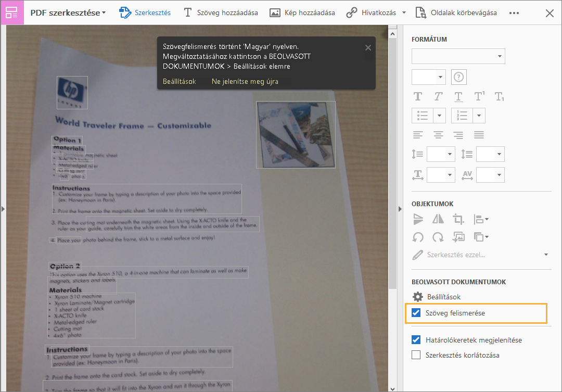This screenshot has height=392, width=562.
Task: Select the HP logo image
Action: 72,93
